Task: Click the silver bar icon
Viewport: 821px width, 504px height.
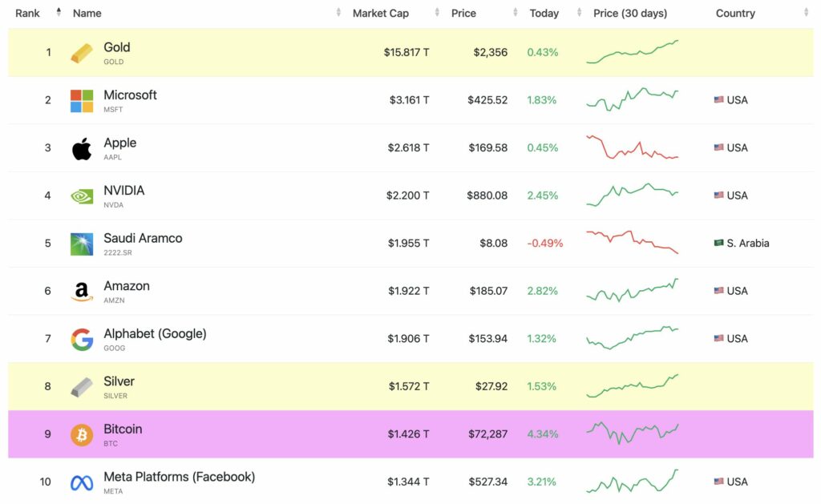Action: [x=83, y=385]
